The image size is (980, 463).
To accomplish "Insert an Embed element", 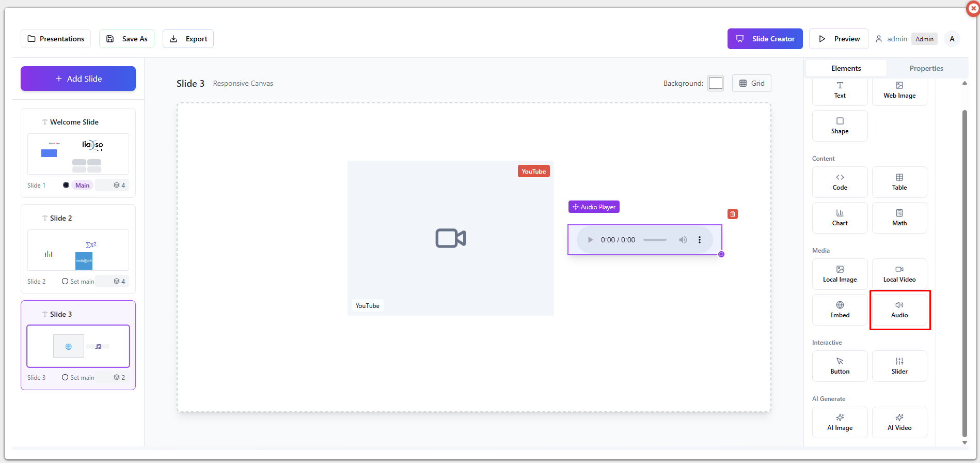I will [840, 310].
